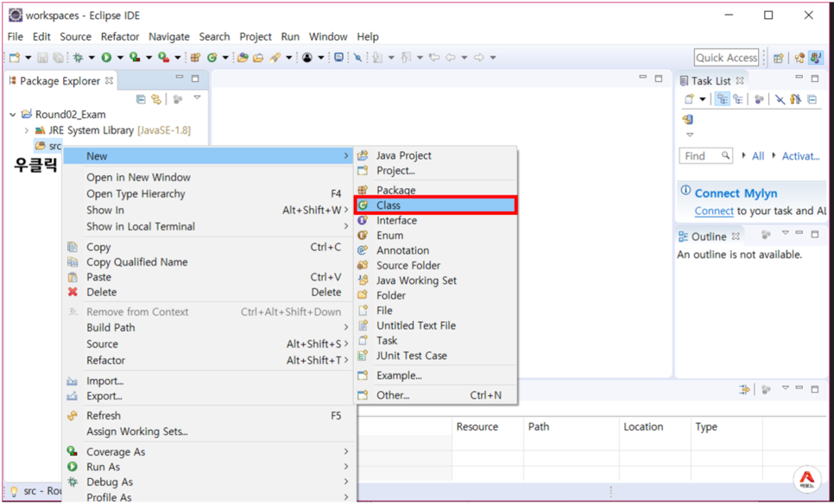This screenshot has height=504, width=834.
Task: Choose Other... in the New submenu
Action: (435, 395)
